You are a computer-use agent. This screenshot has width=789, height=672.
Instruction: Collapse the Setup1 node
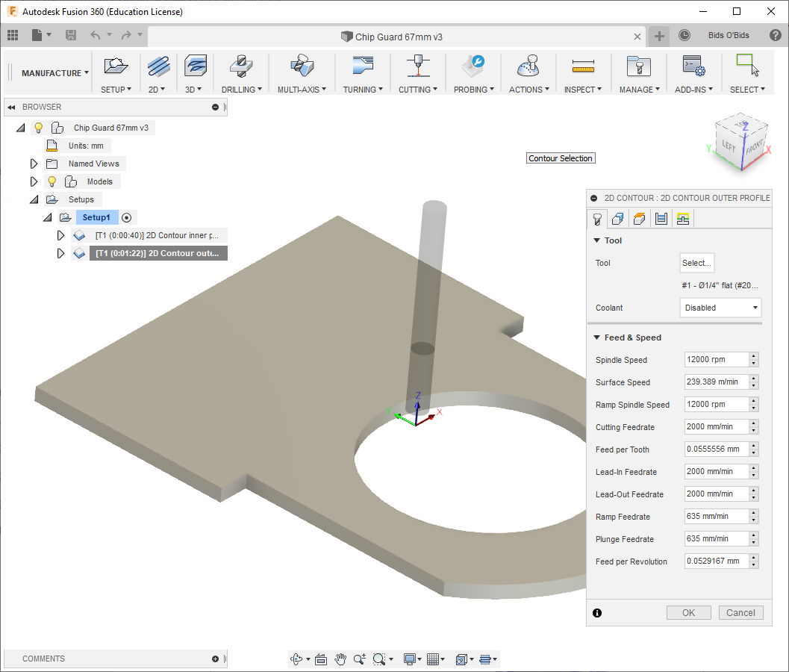tap(47, 217)
